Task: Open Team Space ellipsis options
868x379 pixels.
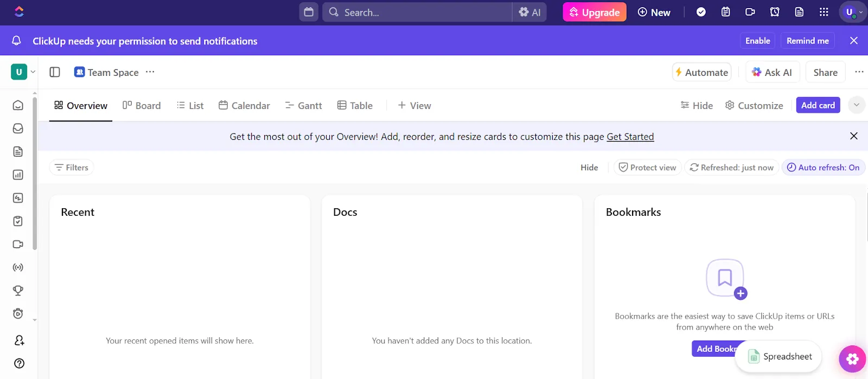Action: (150, 72)
